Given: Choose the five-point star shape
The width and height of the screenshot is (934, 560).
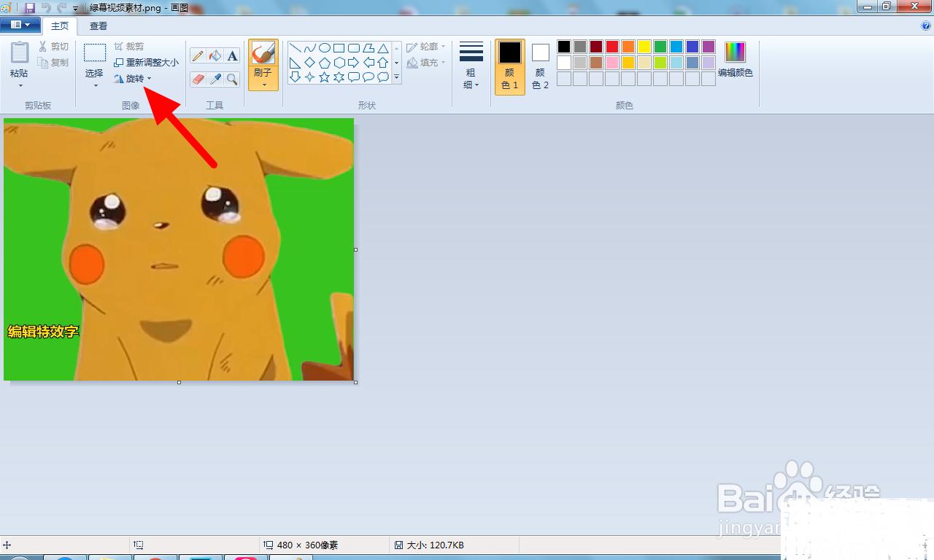Looking at the screenshot, I should (325, 77).
